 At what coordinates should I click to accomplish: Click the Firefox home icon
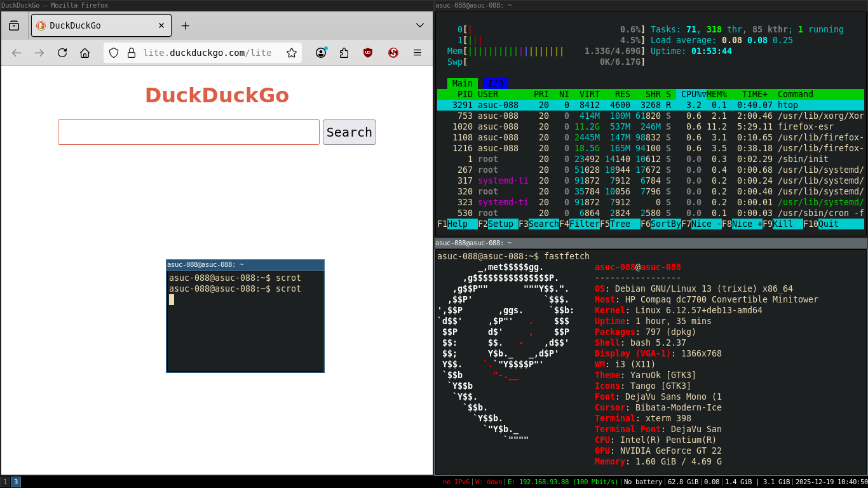85,53
